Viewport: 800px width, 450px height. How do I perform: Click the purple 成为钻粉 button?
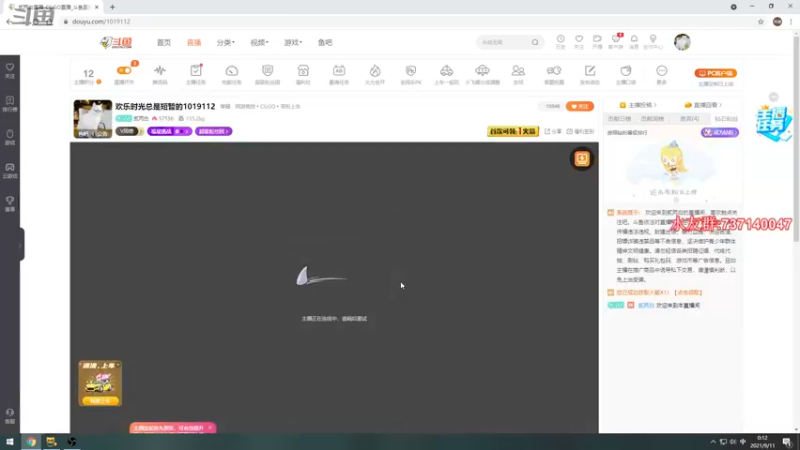tap(719, 132)
